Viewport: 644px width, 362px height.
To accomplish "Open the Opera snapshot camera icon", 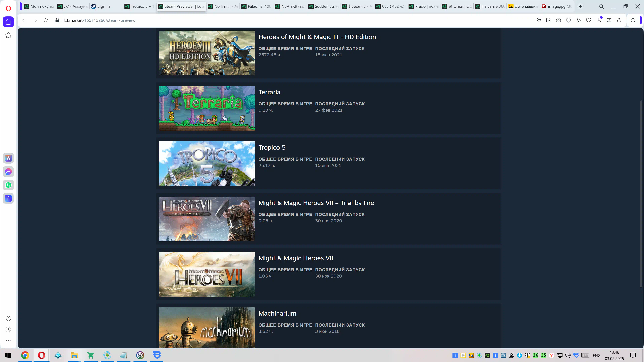I will (x=558, y=20).
